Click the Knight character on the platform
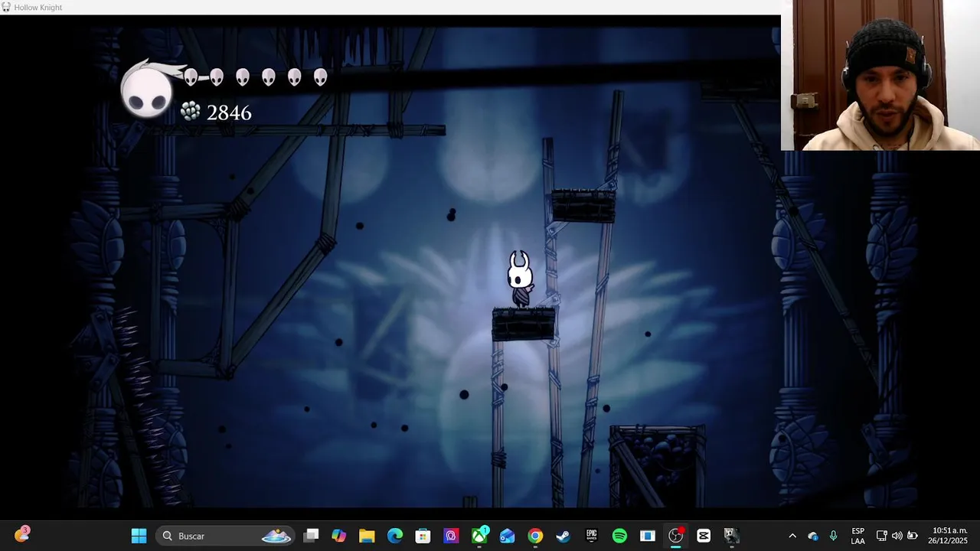 click(x=521, y=279)
